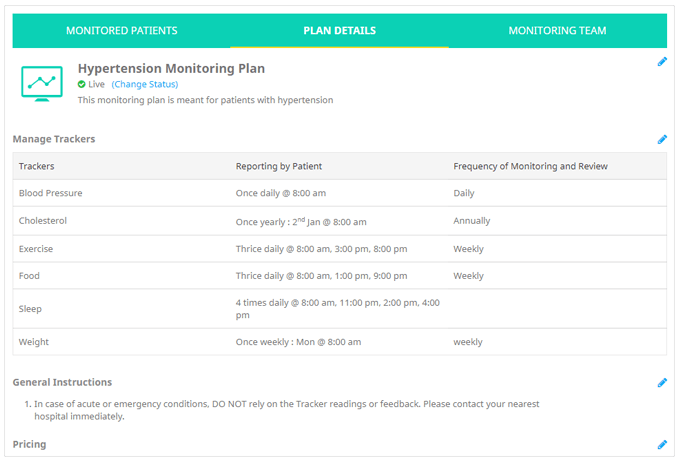Select the Plan Details tab
Viewport: 679px width, 462px height.
pos(340,31)
